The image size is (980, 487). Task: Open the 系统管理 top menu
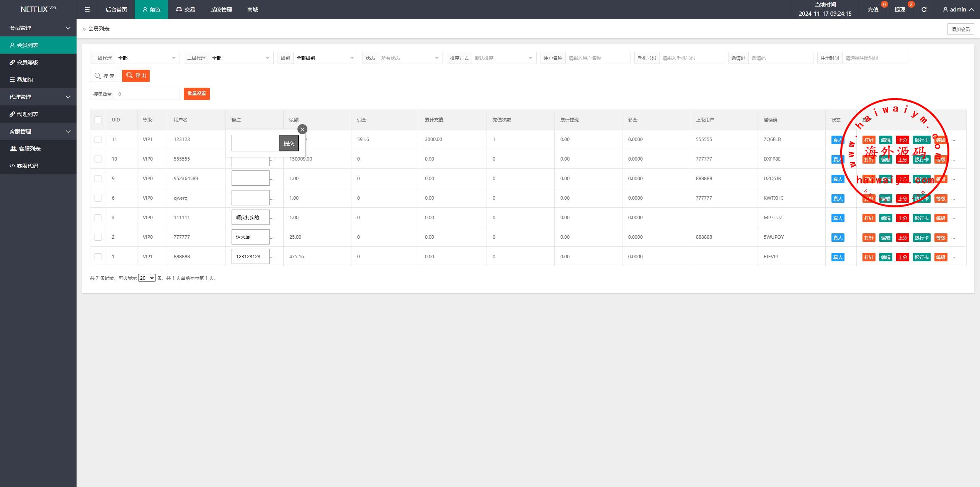[221, 10]
